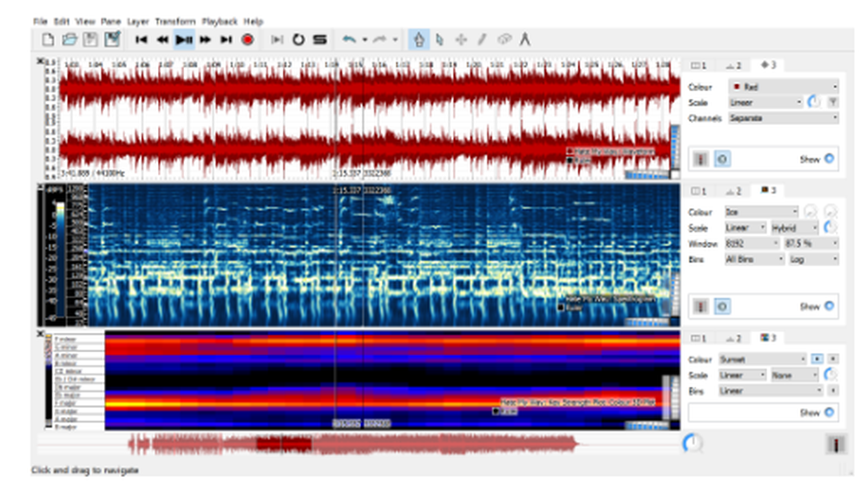Toggle the spectrogram layer playback clock button
Viewport: 868px width, 483px height.
722,306
